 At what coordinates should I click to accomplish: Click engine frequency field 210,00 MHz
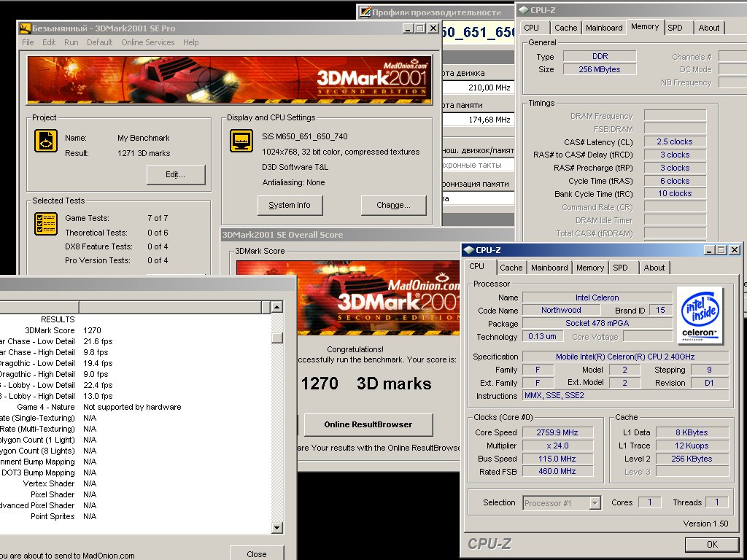[478, 87]
